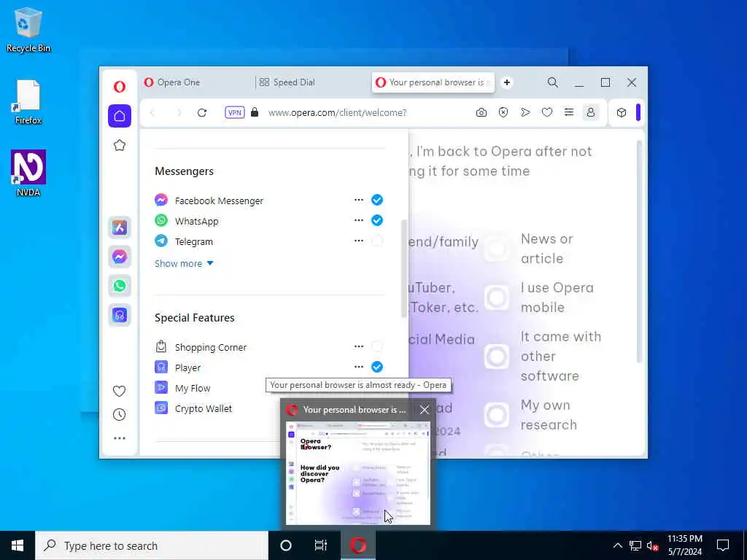This screenshot has width=747, height=560.
Task: Open Task View on taskbar
Action: tap(321, 545)
